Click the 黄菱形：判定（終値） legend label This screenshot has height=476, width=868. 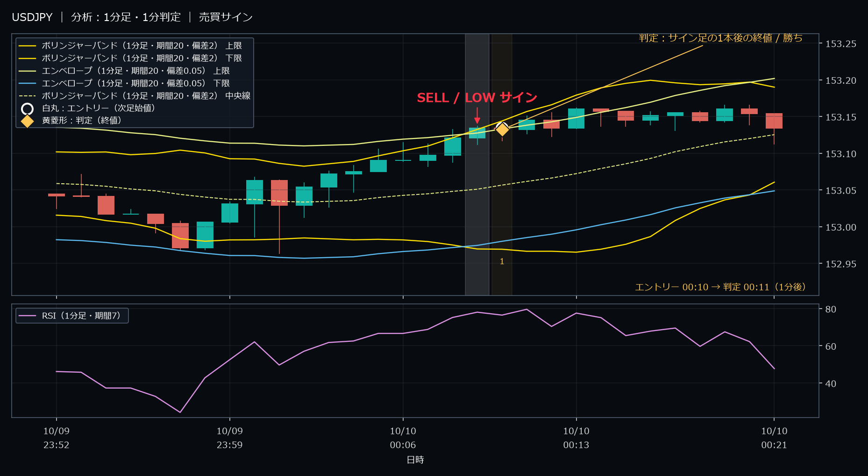click(82, 121)
